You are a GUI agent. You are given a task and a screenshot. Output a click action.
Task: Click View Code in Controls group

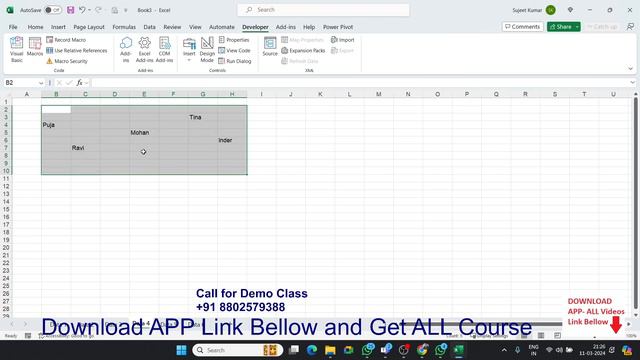(x=234, y=50)
